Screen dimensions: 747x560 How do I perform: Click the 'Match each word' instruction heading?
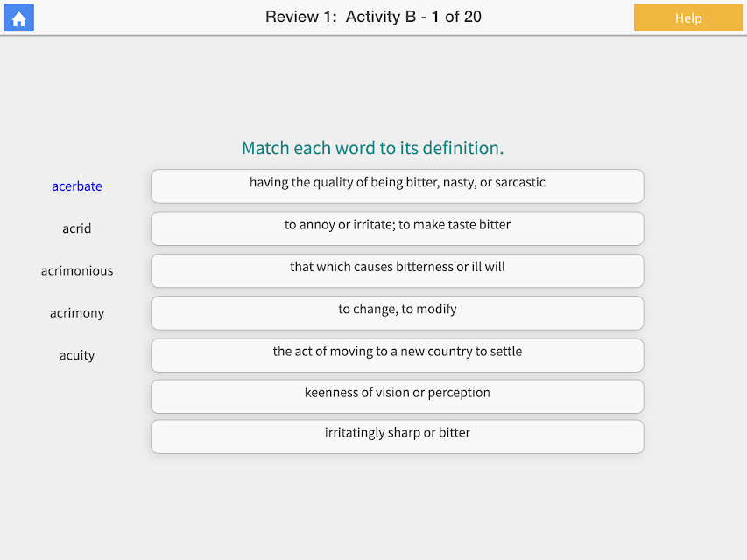[x=372, y=148]
